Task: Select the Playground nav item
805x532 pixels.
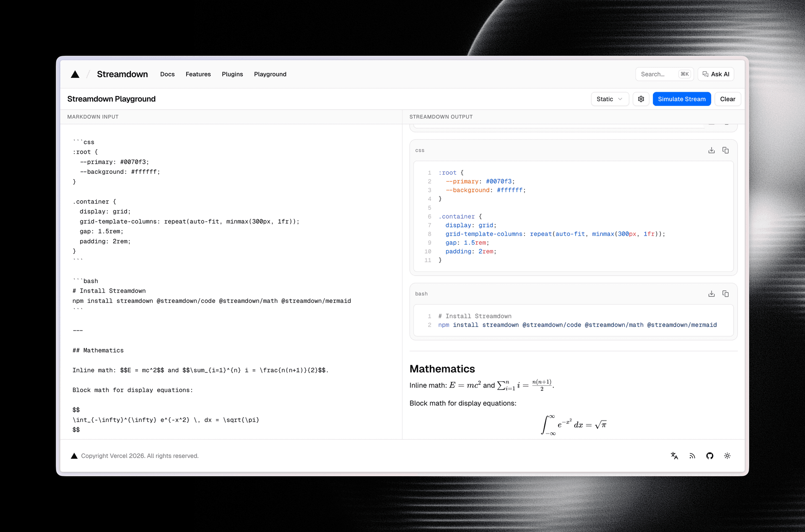Action: tap(270, 74)
